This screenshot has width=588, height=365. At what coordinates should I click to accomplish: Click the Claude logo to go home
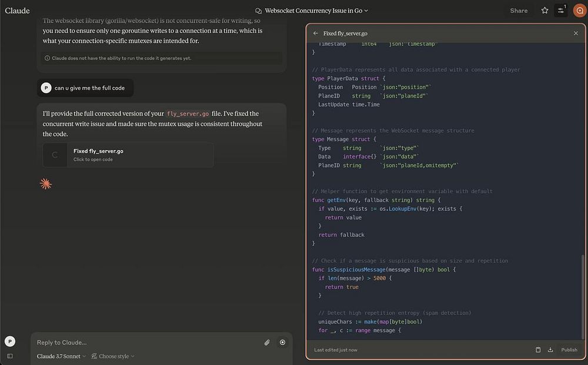[x=17, y=11]
